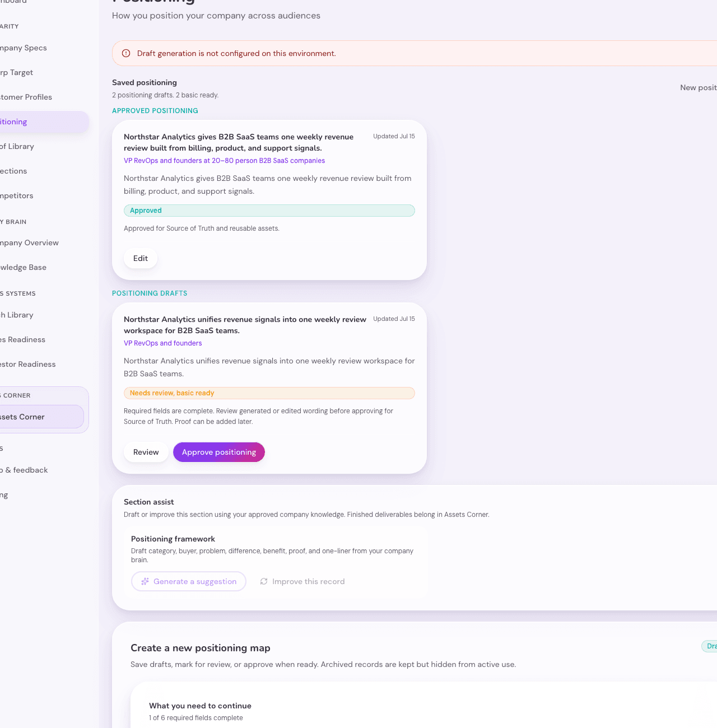Click the APPROVED POSITIONING section label
The height and width of the screenshot is (728, 717).
click(155, 111)
